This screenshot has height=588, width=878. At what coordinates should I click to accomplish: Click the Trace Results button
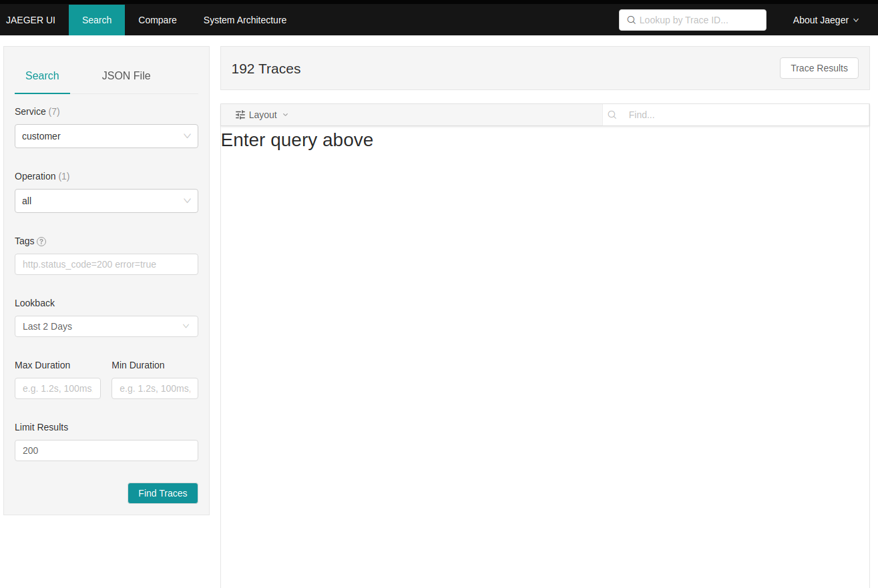pyautogui.click(x=819, y=67)
